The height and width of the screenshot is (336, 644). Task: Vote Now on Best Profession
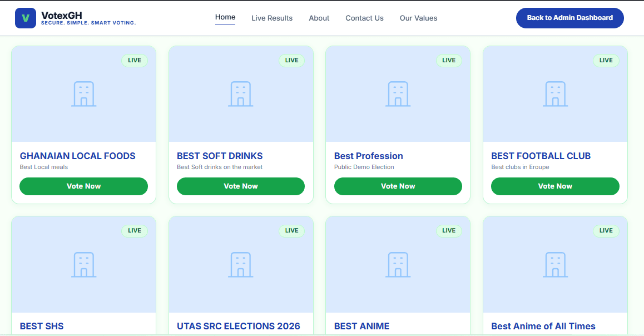(x=398, y=186)
